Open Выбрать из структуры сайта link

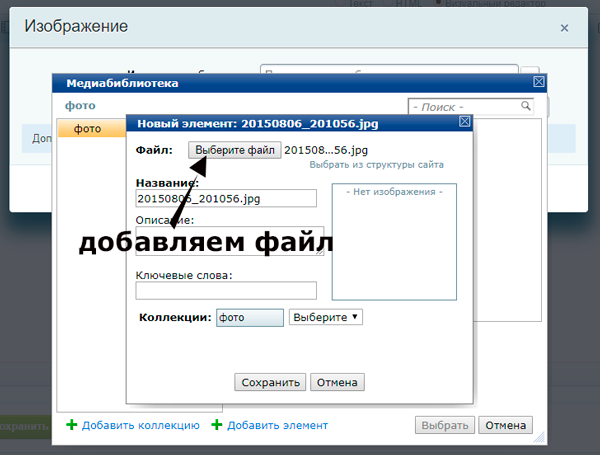click(x=377, y=165)
